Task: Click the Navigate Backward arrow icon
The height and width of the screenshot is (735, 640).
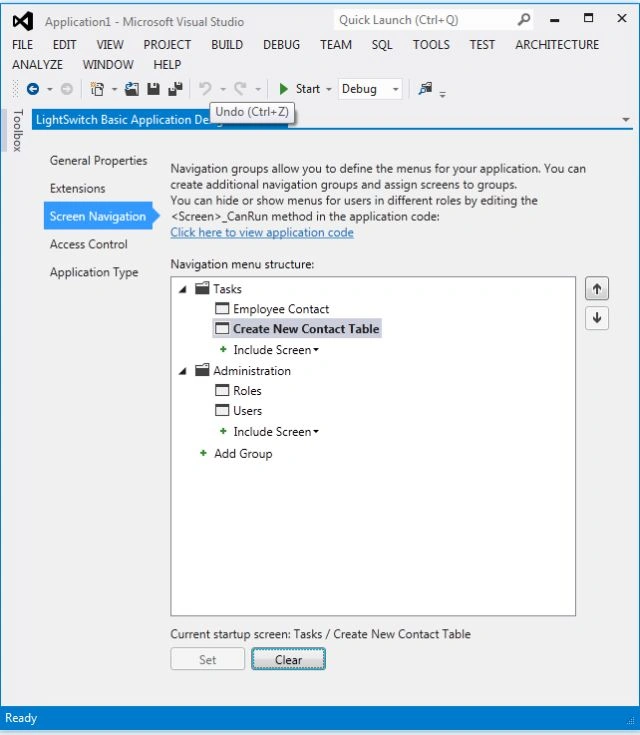Action: click(33, 89)
